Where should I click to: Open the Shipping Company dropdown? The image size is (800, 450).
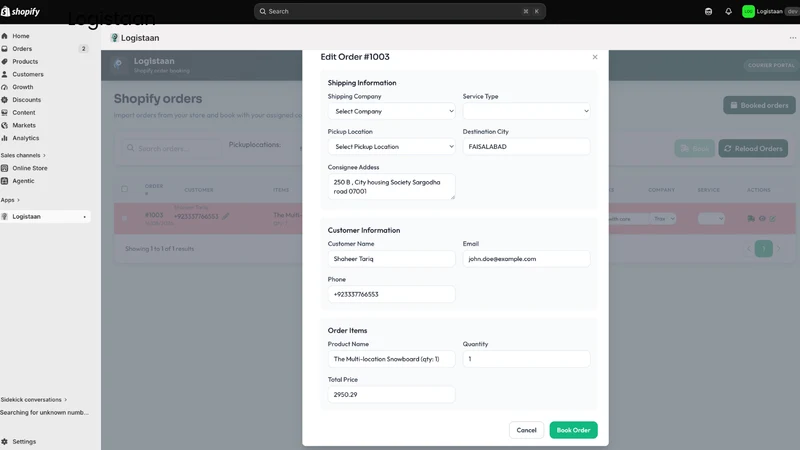coord(391,111)
